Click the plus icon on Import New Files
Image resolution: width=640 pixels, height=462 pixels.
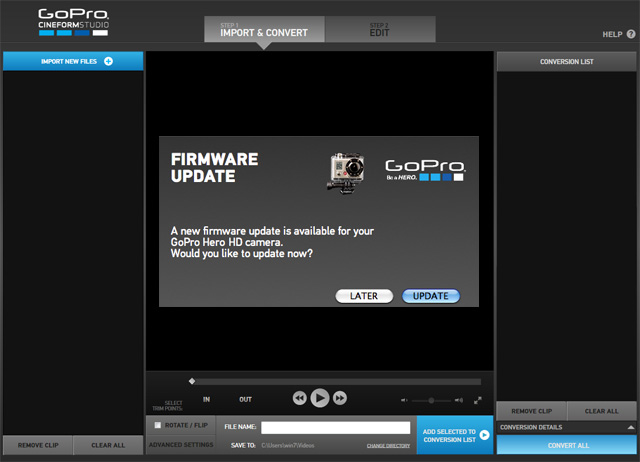(x=108, y=62)
